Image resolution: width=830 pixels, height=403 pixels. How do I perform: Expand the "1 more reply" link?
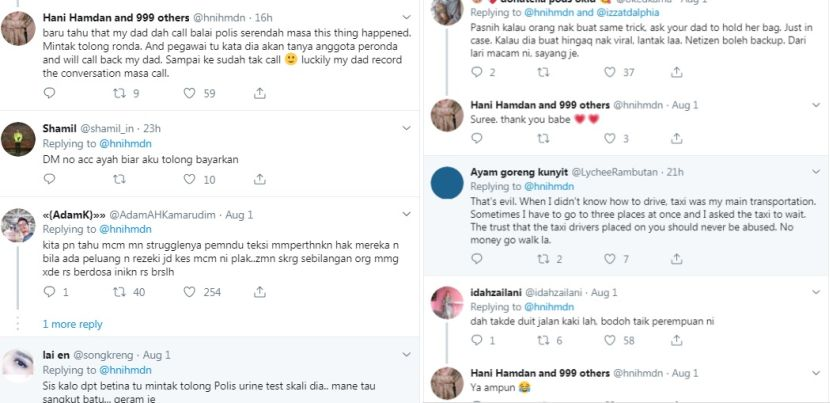point(72,324)
